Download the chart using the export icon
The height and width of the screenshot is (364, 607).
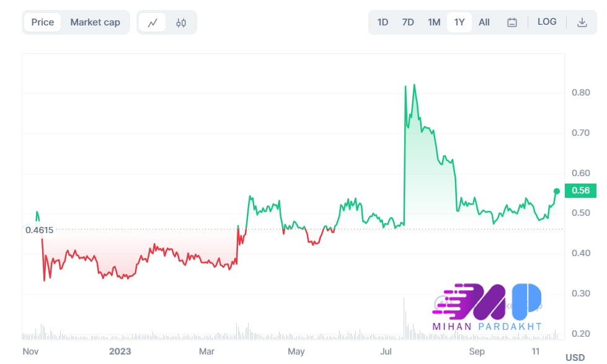582,21
